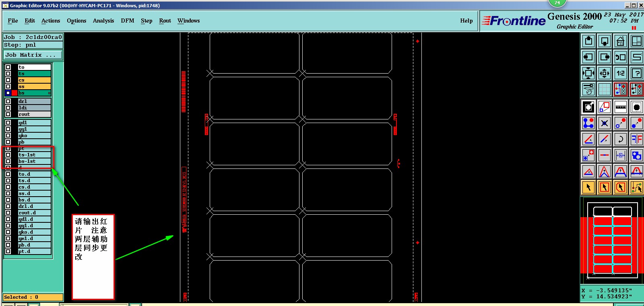This screenshot has width=644, height=306.
Task: Open the question mark help tool icon
Action: 637,73
